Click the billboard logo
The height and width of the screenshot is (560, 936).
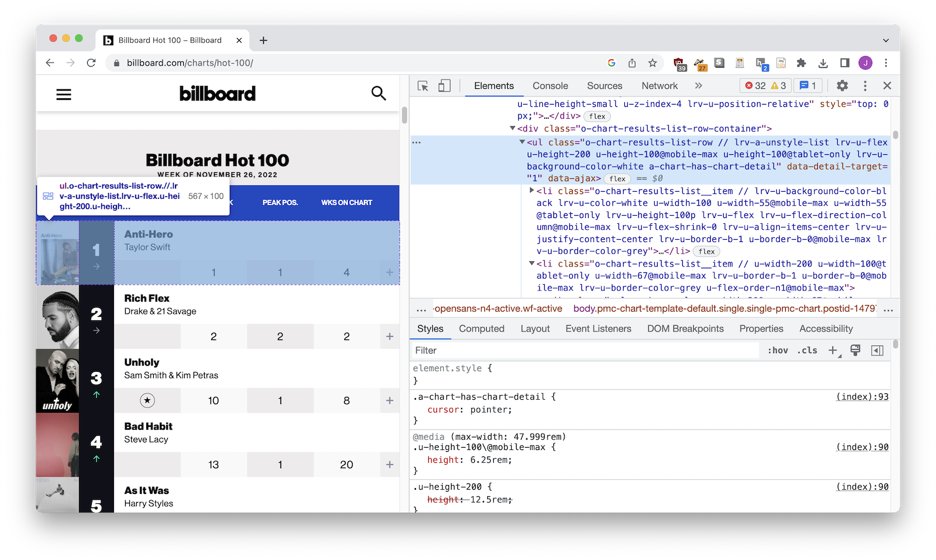tap(218, 93)
